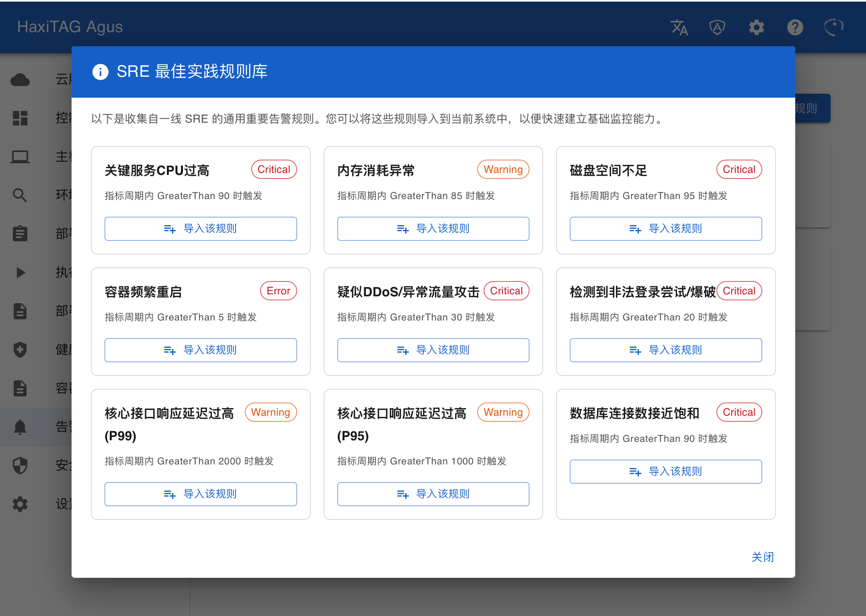Close the SRE rule library dialog via 关闭
The image size is (866, 616).
point(763,557)
